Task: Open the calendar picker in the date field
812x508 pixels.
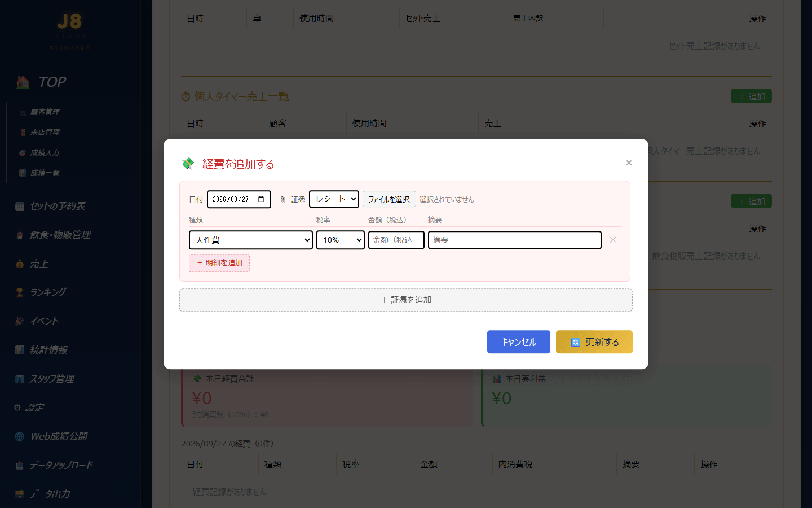Action: click(x=261, y=199)
